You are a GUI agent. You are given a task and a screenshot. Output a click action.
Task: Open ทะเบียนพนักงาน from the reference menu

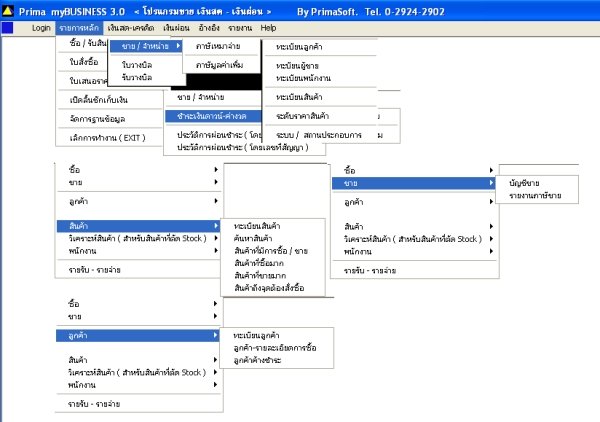coord(303,78)
